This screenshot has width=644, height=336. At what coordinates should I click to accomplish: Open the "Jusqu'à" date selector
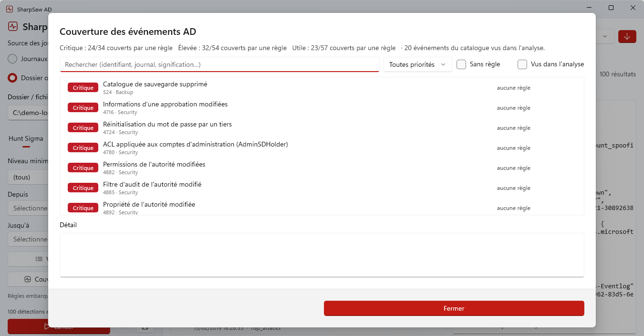click(x=28, y=239)
